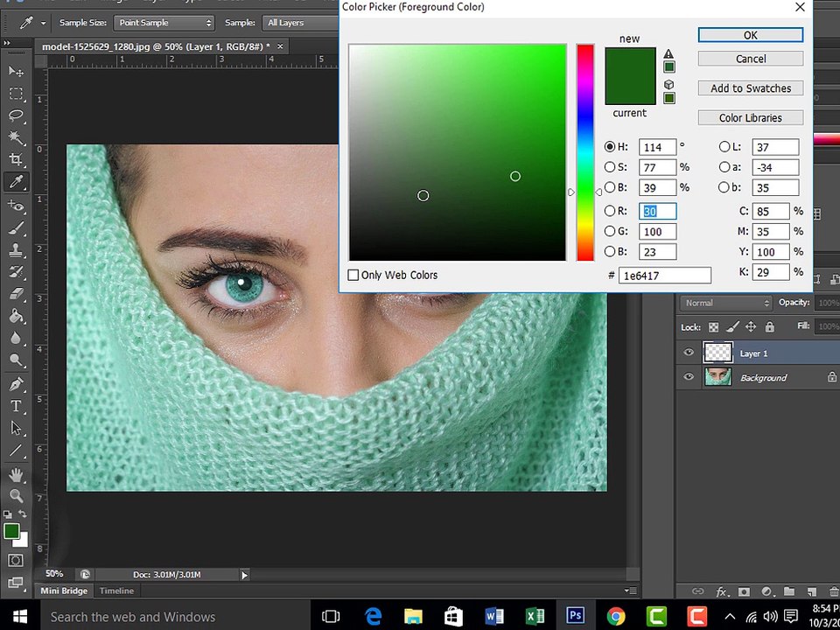Select the Clone Stamp tool
Image resolution: width=840 pixels, height=630 pixels.
(x=16, y=249)
